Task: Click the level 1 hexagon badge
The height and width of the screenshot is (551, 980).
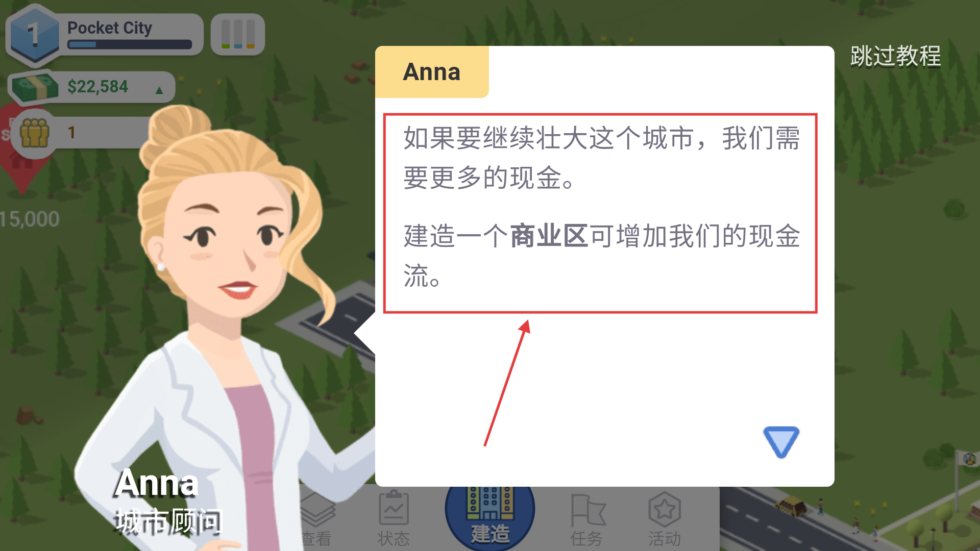Action: click(x=34, y=35)
